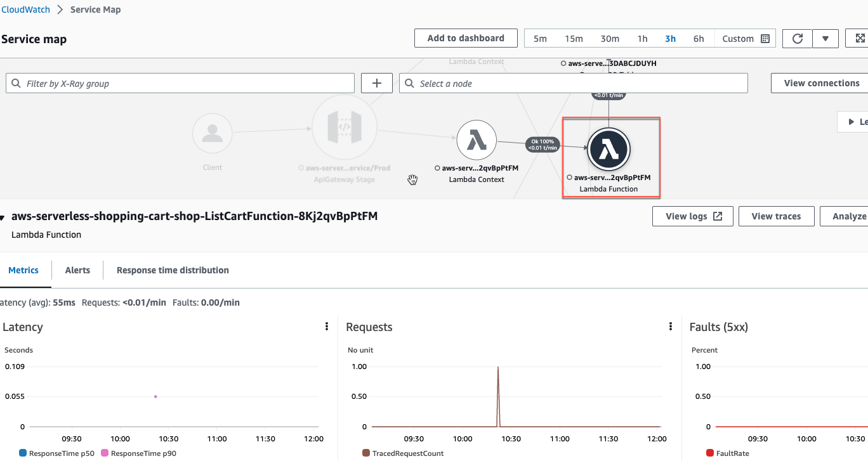868x461 pixels.
Task: Select the highlighted Lambda Function node icon
Action: tap(608, 150)
